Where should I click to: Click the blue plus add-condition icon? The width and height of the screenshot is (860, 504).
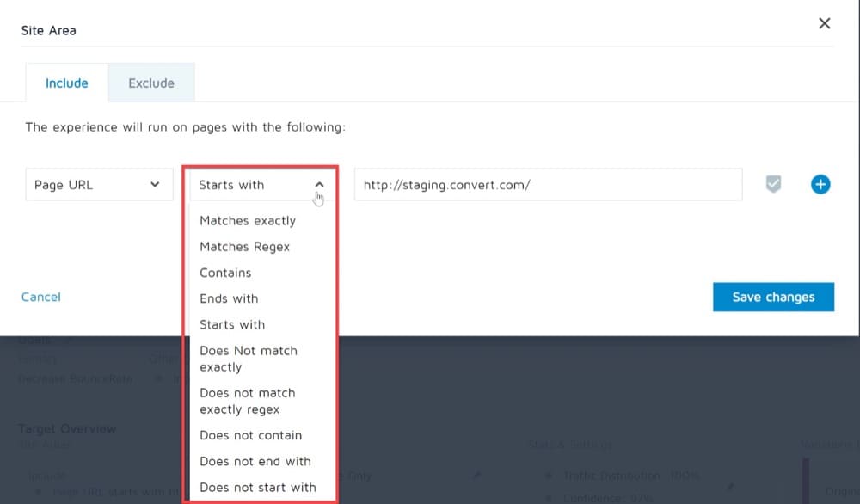click(x=820, y=184)
